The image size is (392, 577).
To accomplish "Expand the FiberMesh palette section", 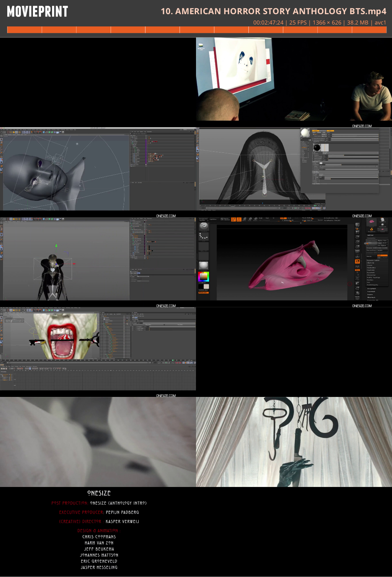I will coord(371,297).
